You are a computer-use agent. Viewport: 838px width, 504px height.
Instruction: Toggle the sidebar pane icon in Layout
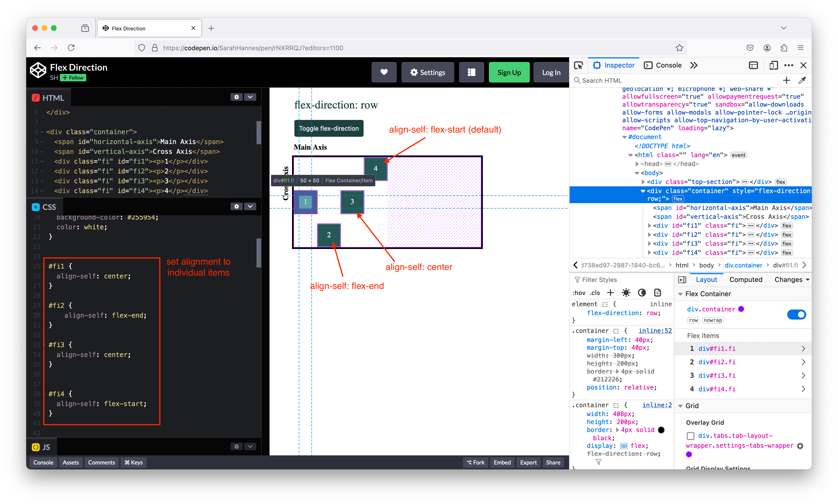682,280
